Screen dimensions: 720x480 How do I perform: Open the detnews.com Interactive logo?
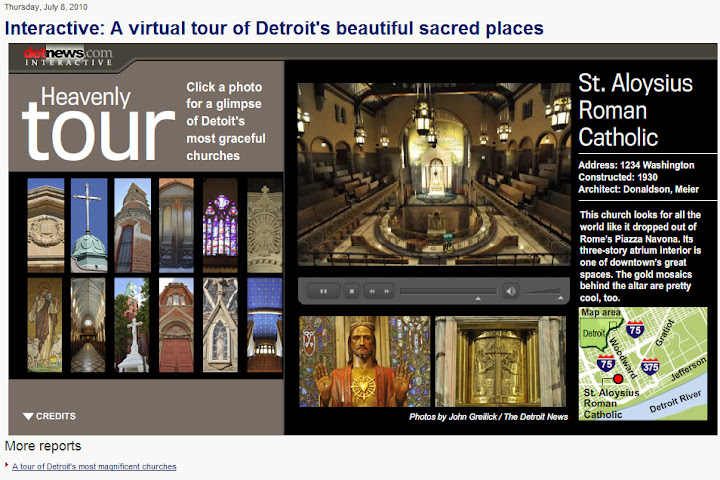click(x=68, y=56)
